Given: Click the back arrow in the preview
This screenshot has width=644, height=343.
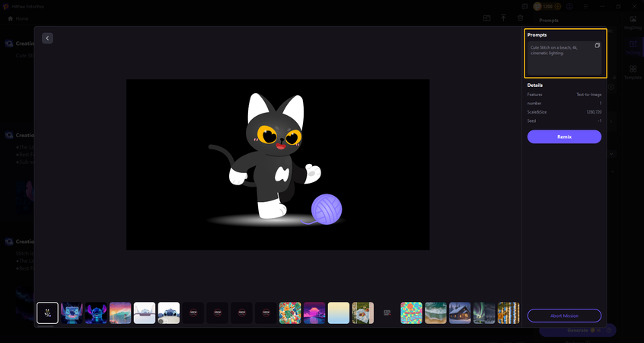Looking at the screenshot, I should coord(47,38).
